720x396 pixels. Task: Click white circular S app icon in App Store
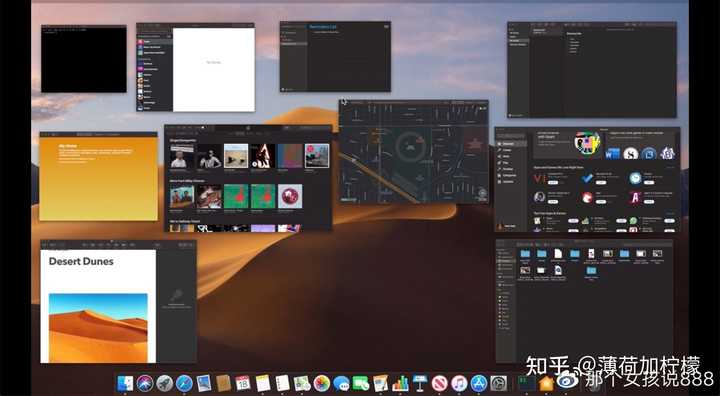(x=630, y=153)
